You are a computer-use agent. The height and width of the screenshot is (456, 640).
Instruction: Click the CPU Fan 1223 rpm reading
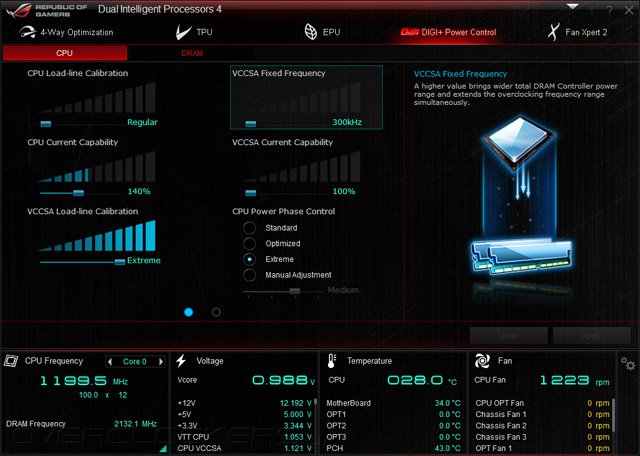click(x=575, y=380)
